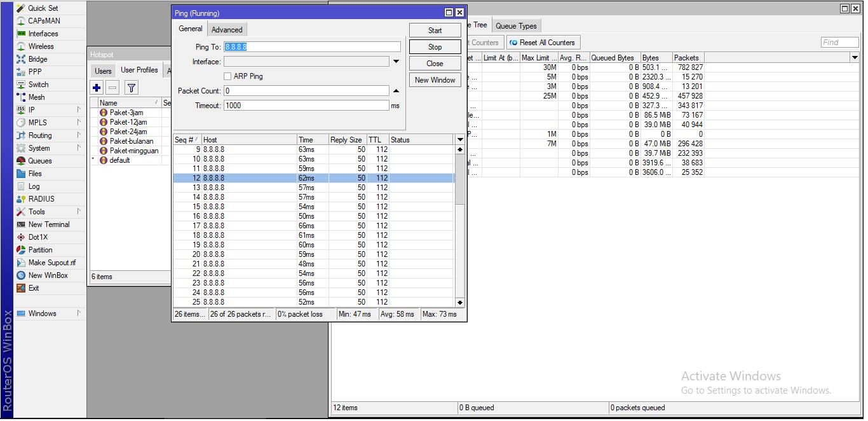Expand IP submenu arrow
The image size is (868, 421).
pyautogui.click(x=79, y=110)
